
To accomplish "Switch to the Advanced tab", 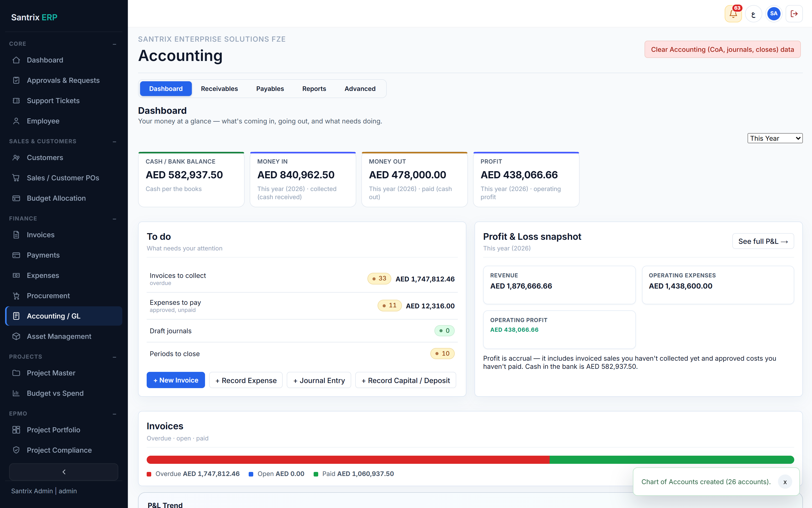I will pyautogui.click(x=360, y=89).
